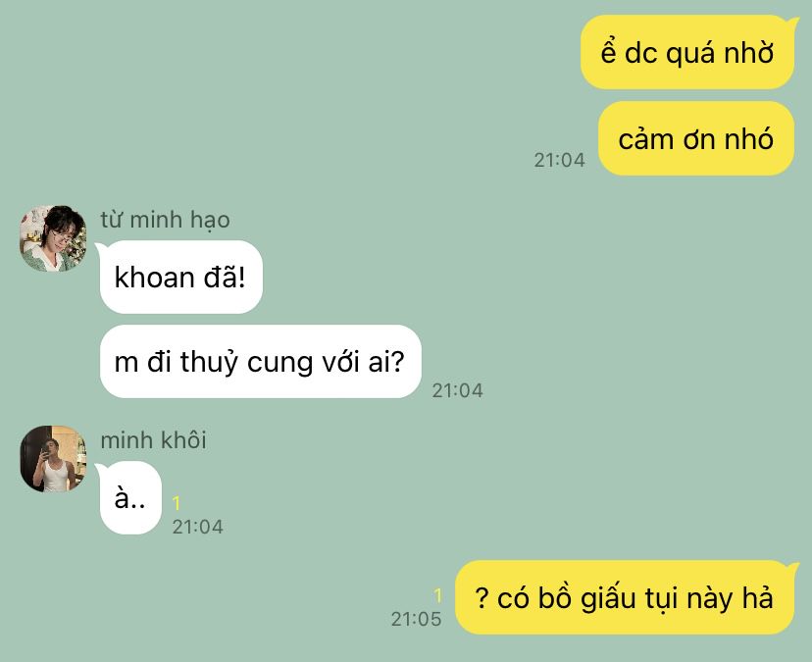Click the word 'thuỷ cung' in white bubble
Viewport: 812px width, 662px height.
[244, 362]
